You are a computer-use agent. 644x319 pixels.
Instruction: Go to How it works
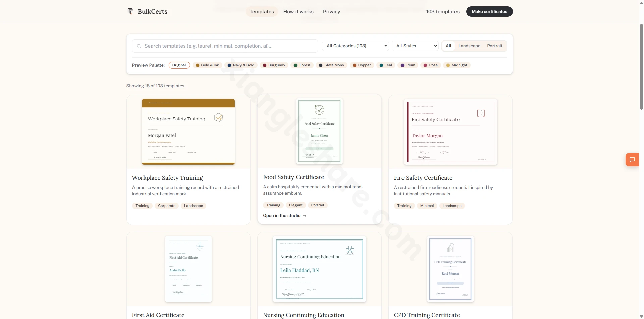tap(299, 12)
